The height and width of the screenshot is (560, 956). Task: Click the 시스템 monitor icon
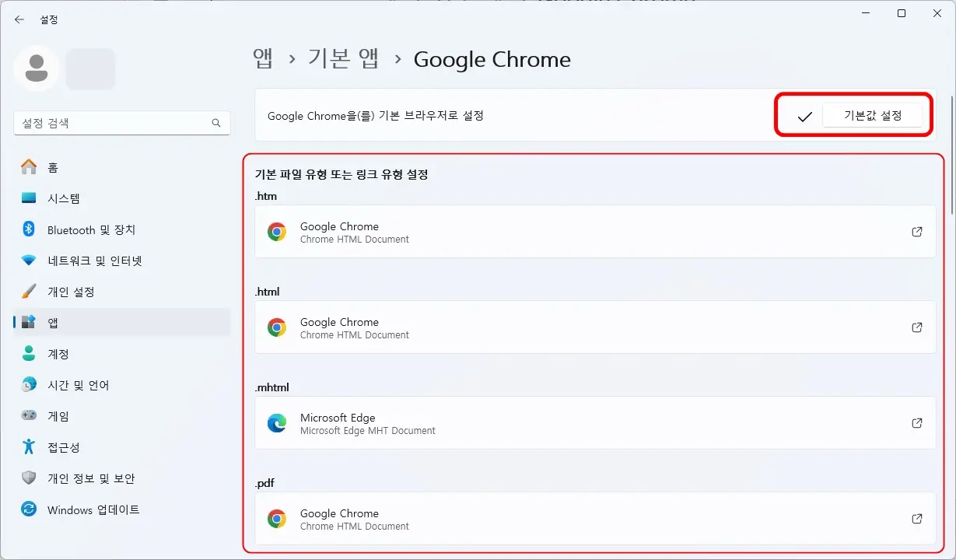pyautogui.click(x=29, y=198)
